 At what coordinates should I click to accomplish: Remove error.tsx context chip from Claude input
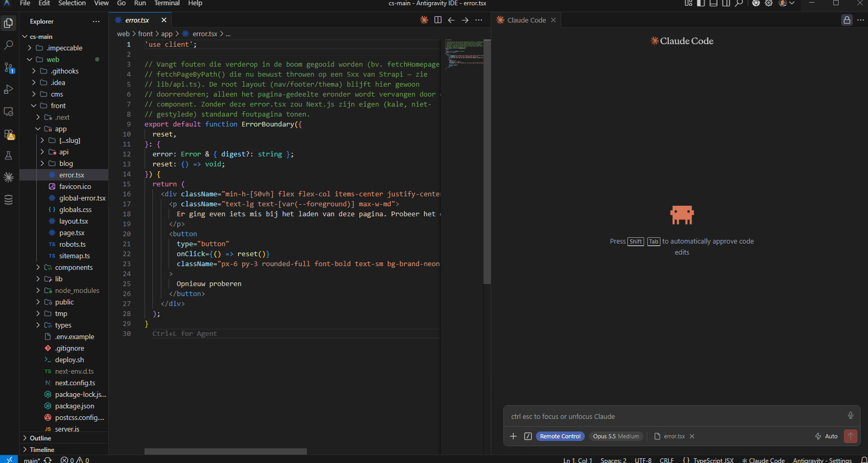point(692,436)
